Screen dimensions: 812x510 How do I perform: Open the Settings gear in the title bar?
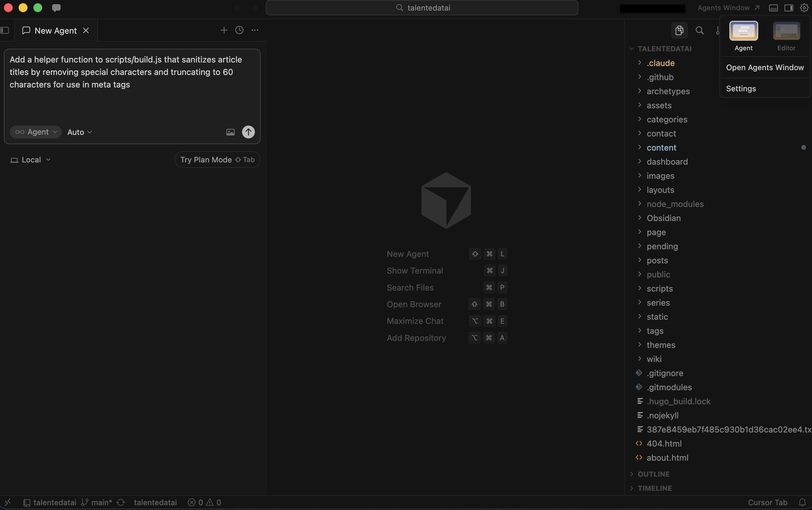(804, 8)
